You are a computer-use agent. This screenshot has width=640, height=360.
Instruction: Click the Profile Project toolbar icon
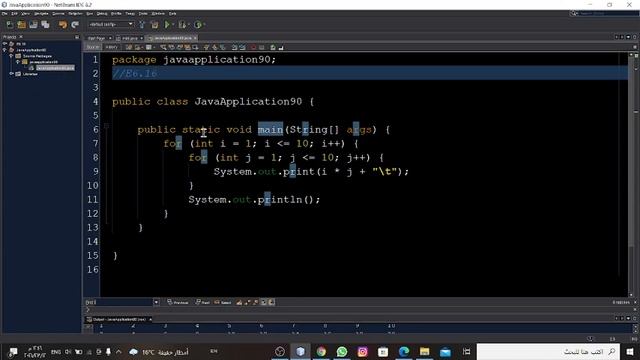[198, 25]
